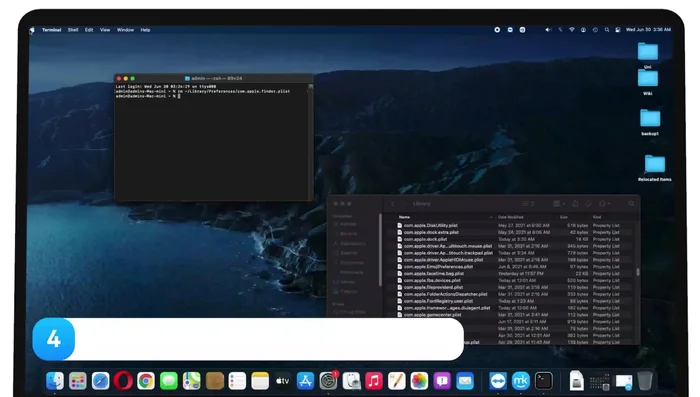
Task: Click the Finder file list vertical scrollbar
Action: [638, 272]
